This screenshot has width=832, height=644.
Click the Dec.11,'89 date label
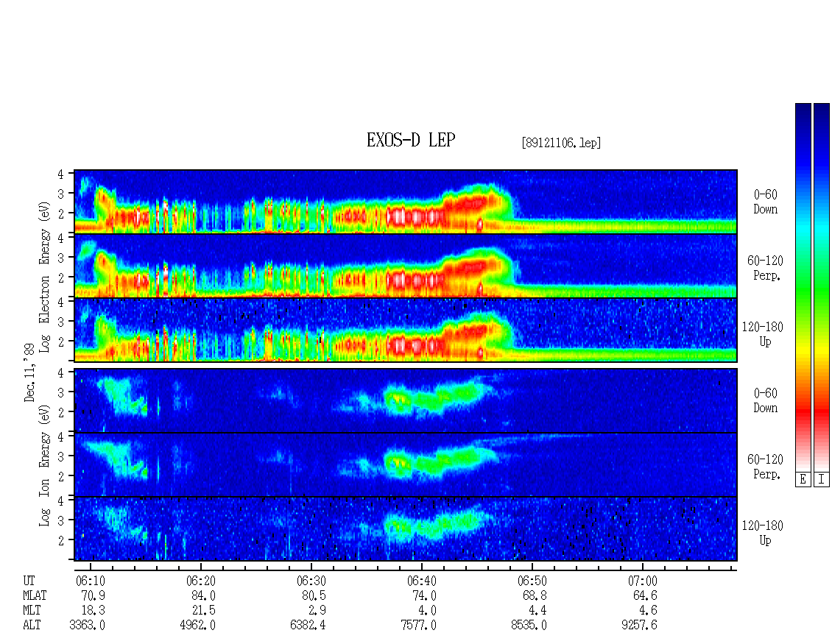29,372
